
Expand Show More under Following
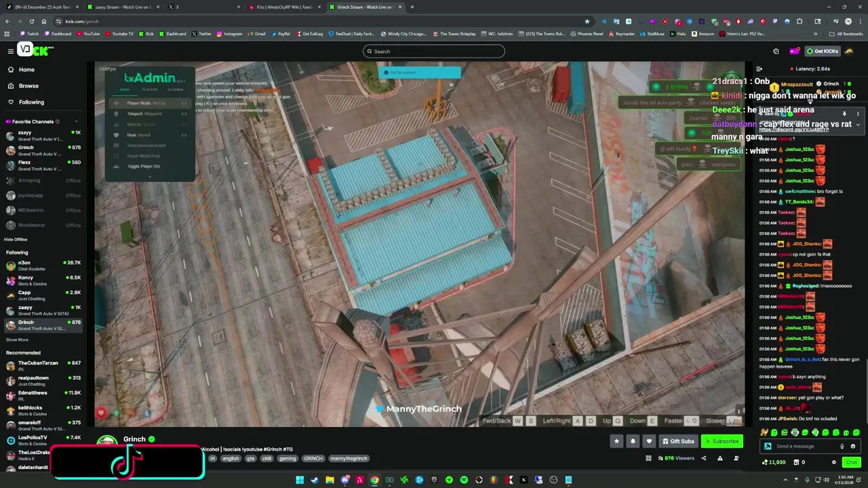pos(17,340)
